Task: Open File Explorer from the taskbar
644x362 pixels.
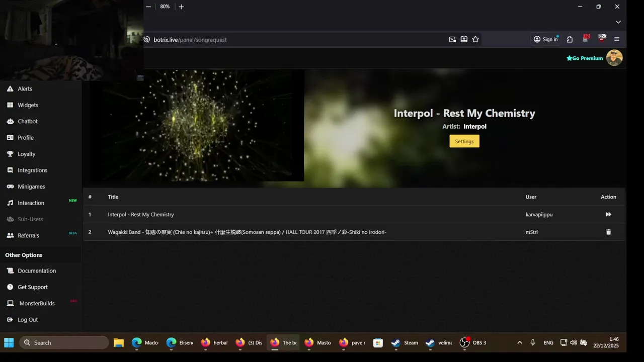Action: click(119, 342)
